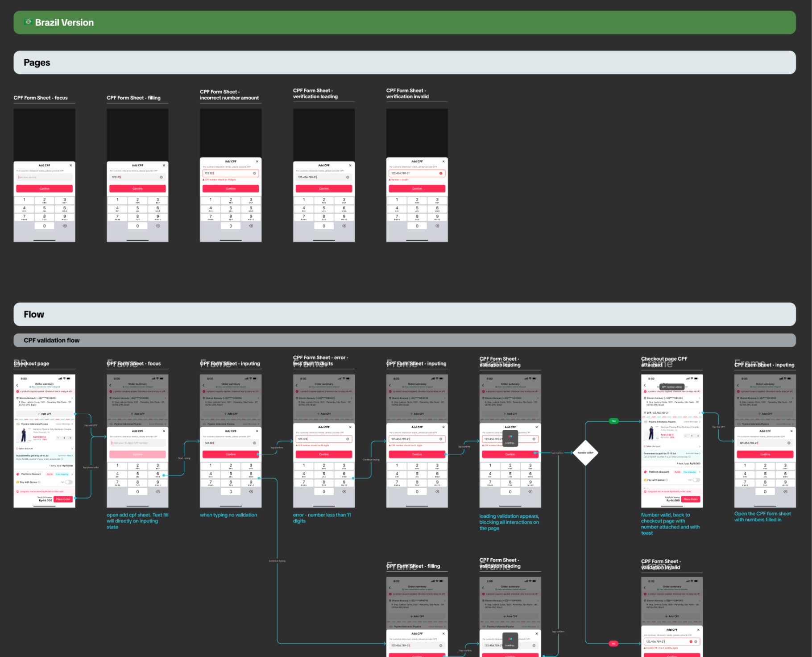Click the back arrow on Checkout page CPF attached frame

pyautogui.click(x=645, y=385)
